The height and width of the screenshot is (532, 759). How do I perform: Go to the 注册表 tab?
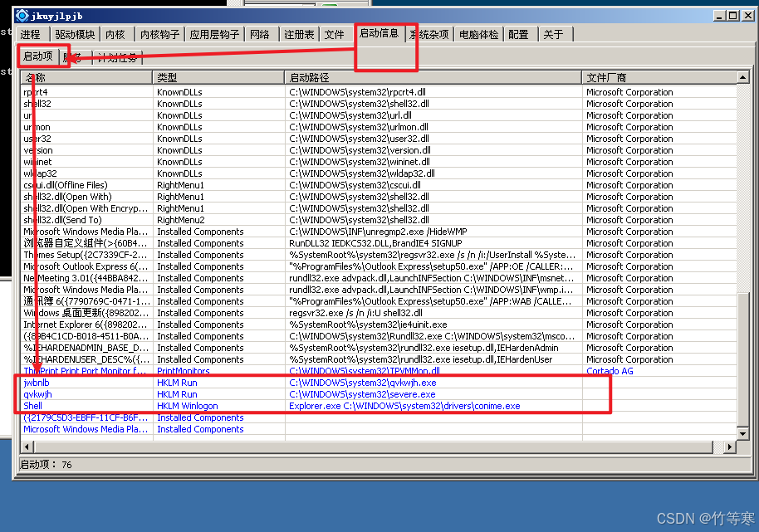pyautogui.click(x=299, y=34)
